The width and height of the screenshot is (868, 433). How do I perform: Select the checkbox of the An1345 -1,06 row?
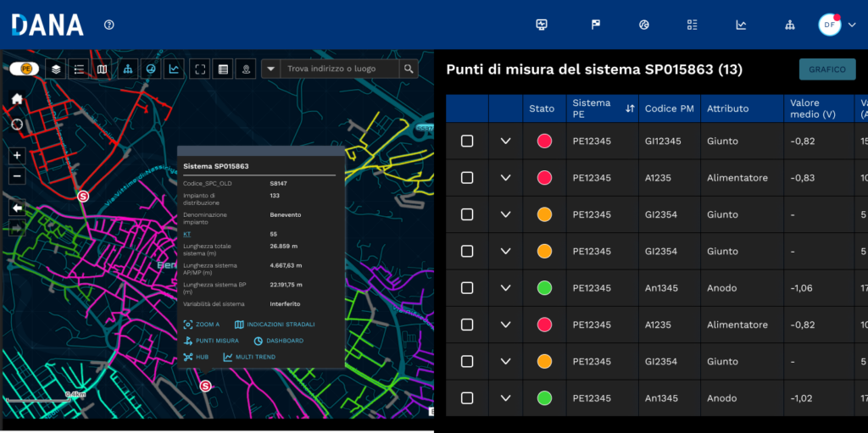467,288
